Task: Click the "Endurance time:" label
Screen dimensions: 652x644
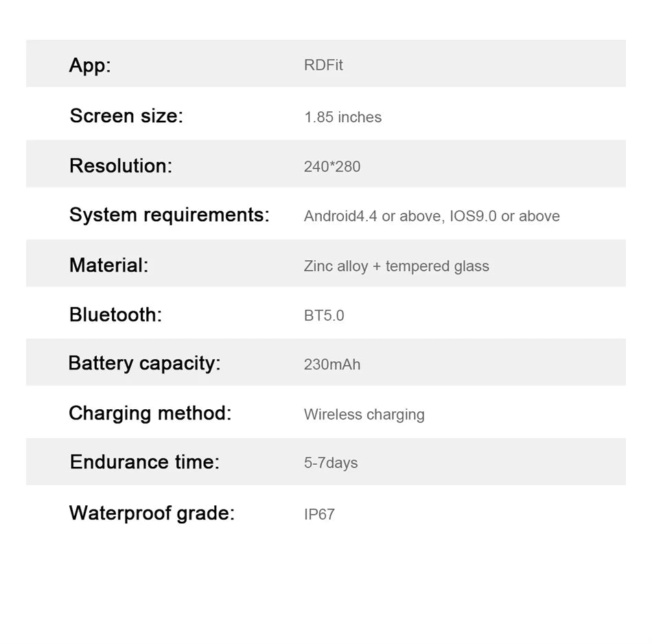Action: tap(144, 462)
